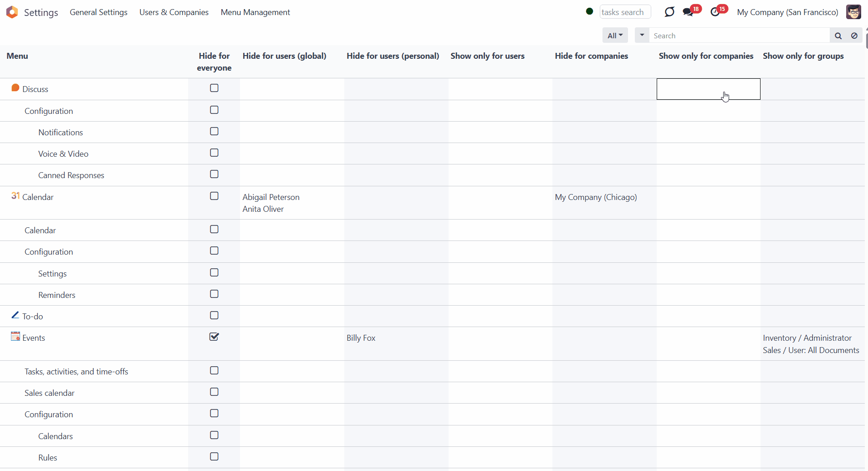The image size is (868, 471).
Task: Click Sales / User: All Documents group
Action: pyautogui.click(x=811, y=350)
